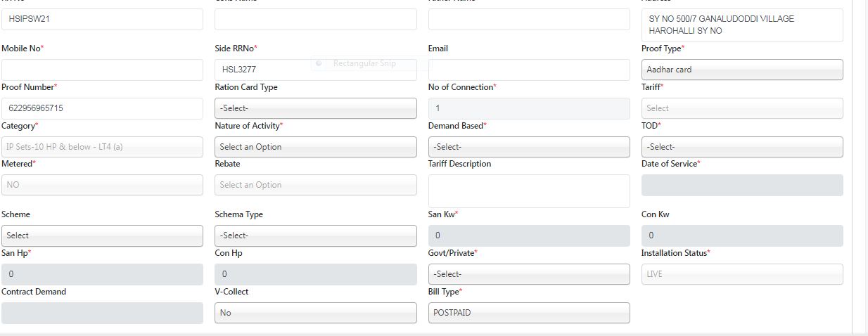This screenshot has width=868, height=336.
Task: Open the Scheme dropdown
Action: pyautogui.click(x=102, y=235)
